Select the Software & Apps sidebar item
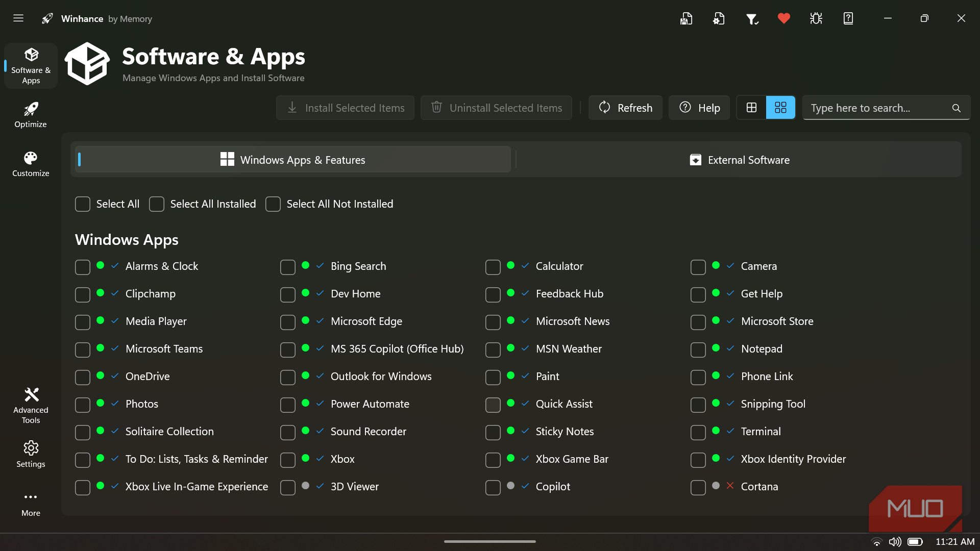The width and height of the screenshot is (980, 551). click(31, 66)
